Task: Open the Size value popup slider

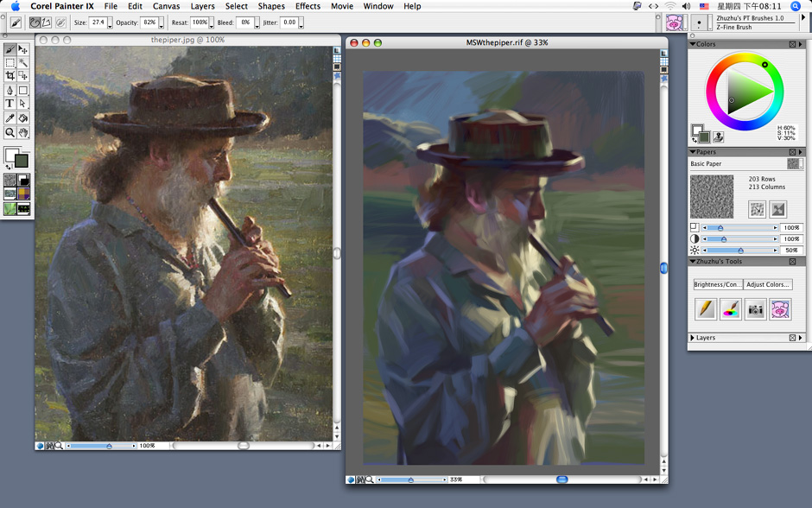Action: click(110, 23)
